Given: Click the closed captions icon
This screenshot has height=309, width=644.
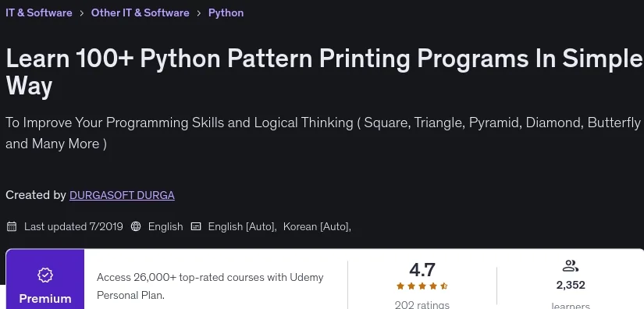Looking at the screenshot, I should [x=196, y=226].
